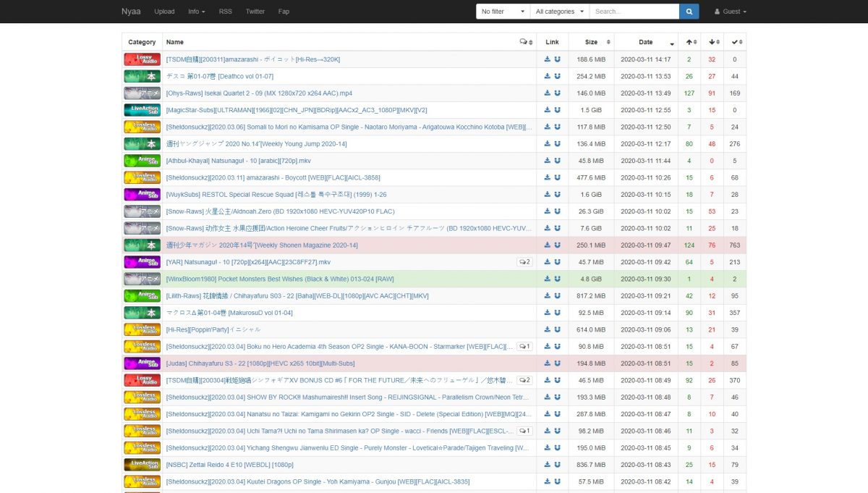Click Lossy Audio category icon on first row

142,59
